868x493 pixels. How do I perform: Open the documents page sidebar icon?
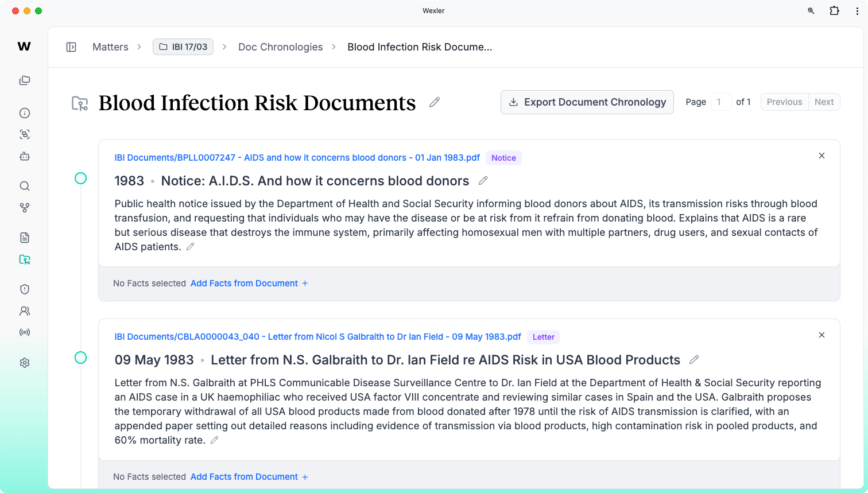pos(25,238)
